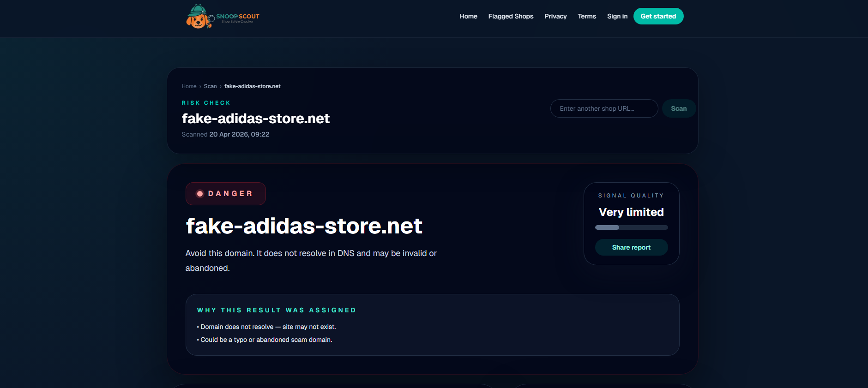Open the Terms page

click(587, 16)
